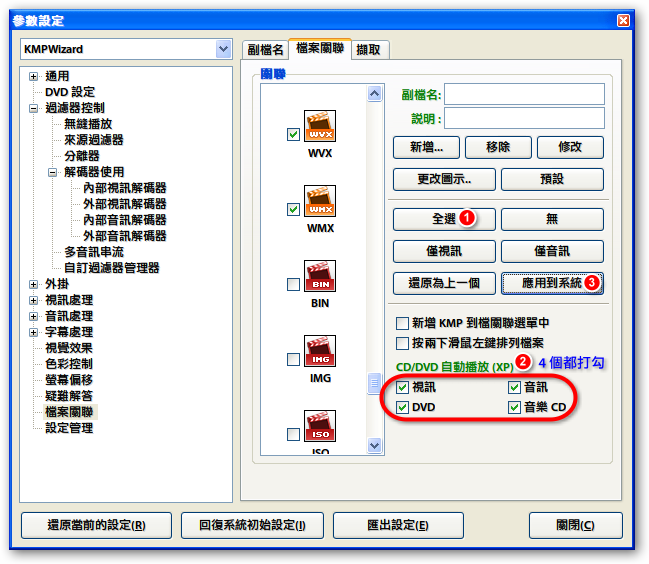
Task: Click the 匯出設定(E) button
Action: (x=398, y=526)
